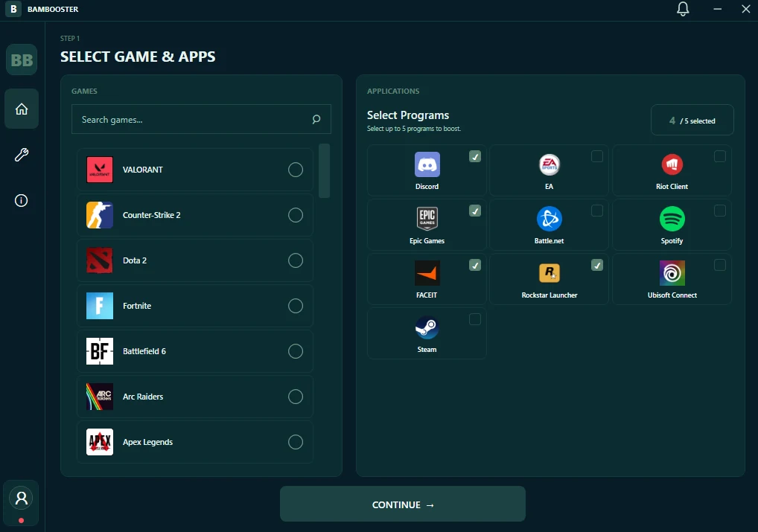Viewport: 758px width, 532px height.
Task: Click the Steam icon
Action: pyautogui.click(x=427, y=327)
